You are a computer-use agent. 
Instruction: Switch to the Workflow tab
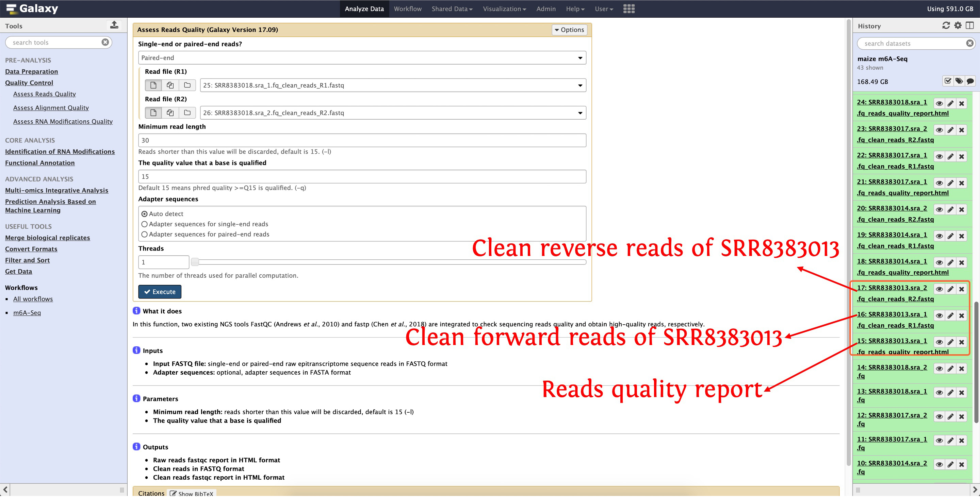(407, 9)
